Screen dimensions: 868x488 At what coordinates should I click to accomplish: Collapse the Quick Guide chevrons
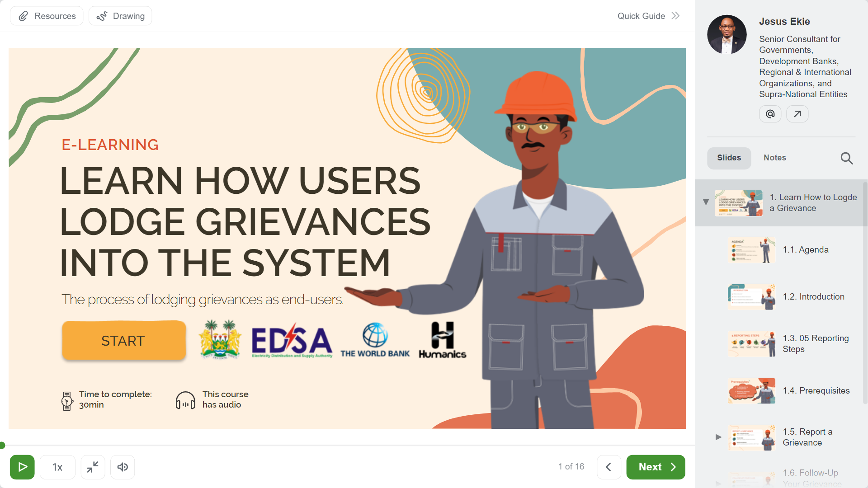tap(675, 16)
